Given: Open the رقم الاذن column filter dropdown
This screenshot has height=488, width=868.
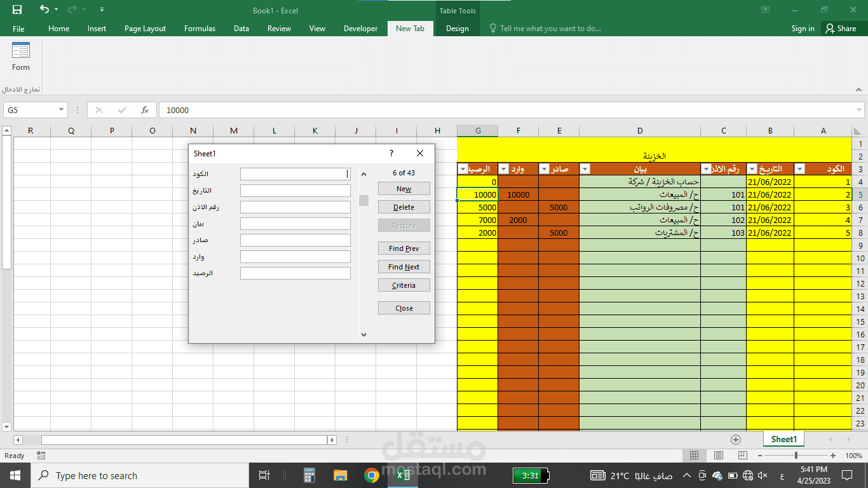Looking at the screenshot, I should click(x=707, y=169).
